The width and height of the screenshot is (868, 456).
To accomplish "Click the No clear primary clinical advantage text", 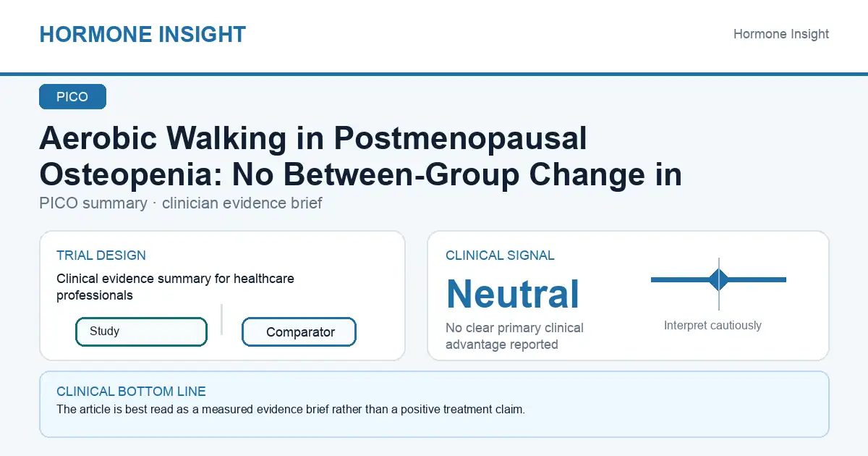I will tap(514, 336).
